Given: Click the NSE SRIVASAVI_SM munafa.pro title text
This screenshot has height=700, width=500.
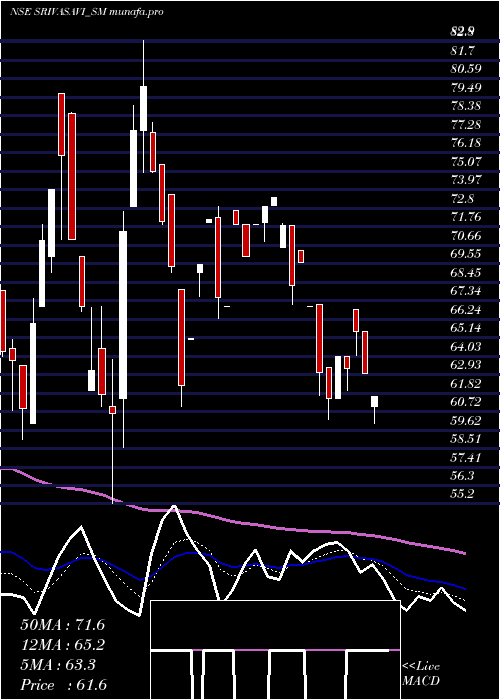Looking at the screenshot, I should pyautogui.click(x=87, y=12).
